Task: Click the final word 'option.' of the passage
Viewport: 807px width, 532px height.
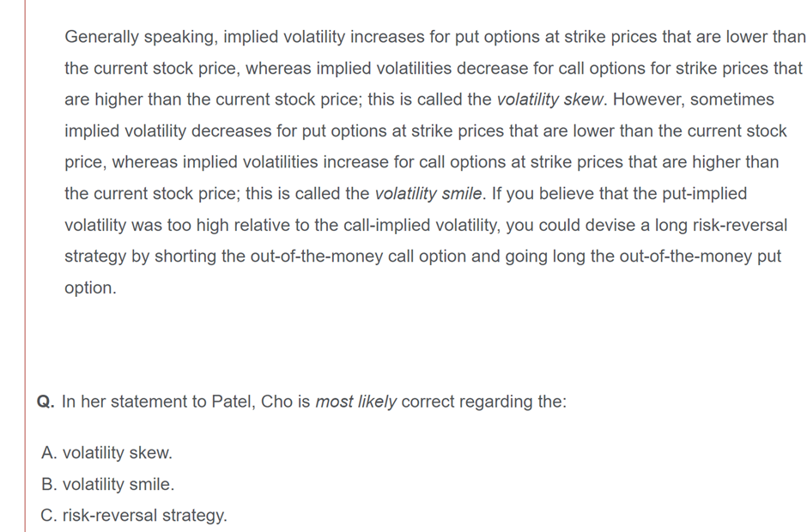Action: (91, 288)
